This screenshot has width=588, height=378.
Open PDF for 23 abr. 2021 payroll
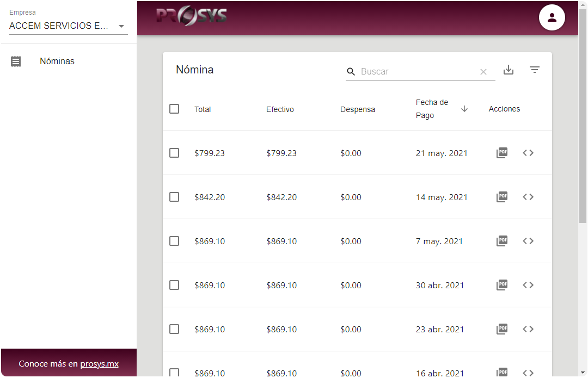[x=502, y=329]
